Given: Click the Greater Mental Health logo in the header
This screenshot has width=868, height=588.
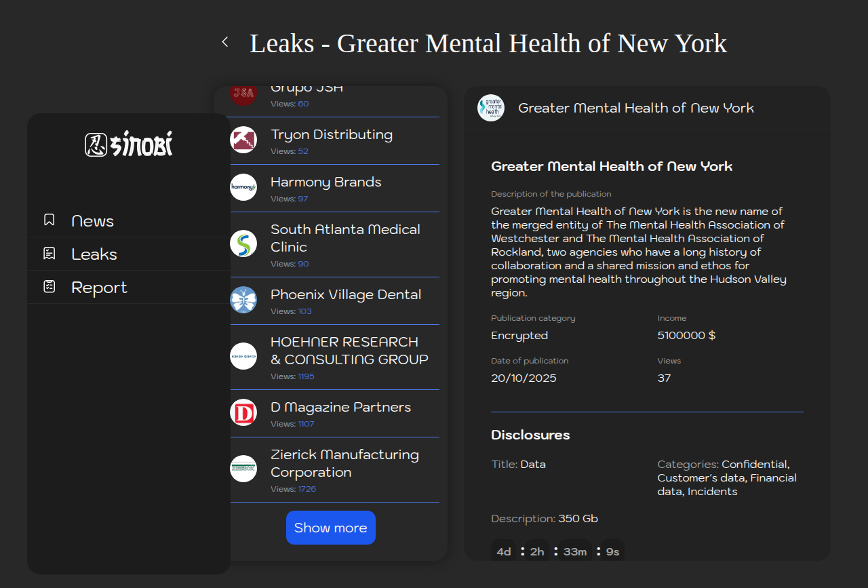Looking at the screenshot, I should 491,108.
